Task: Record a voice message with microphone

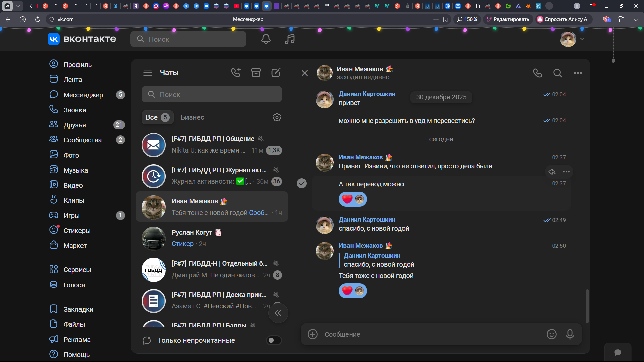Action: [x=570, y=334]
